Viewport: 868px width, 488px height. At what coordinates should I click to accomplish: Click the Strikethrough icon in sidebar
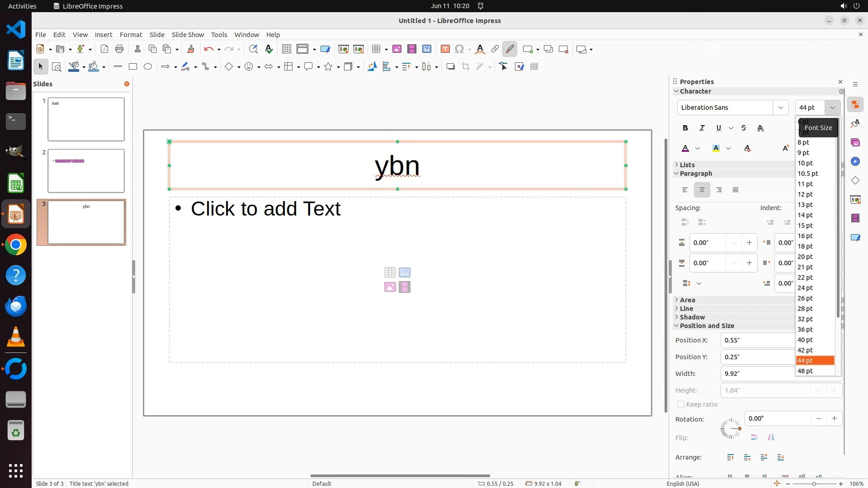(744, 128)
